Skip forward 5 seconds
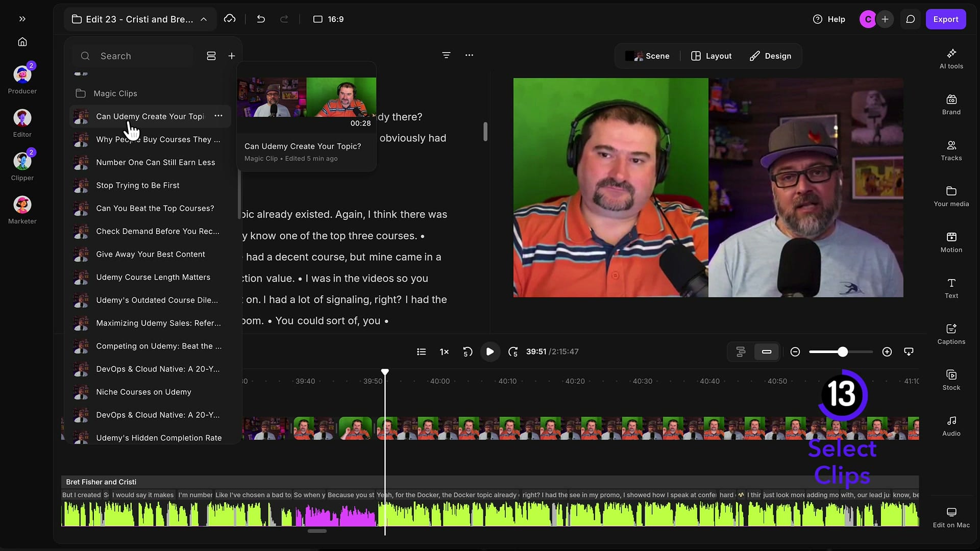This screenshot has width=980, height=551. coord(513,352)
